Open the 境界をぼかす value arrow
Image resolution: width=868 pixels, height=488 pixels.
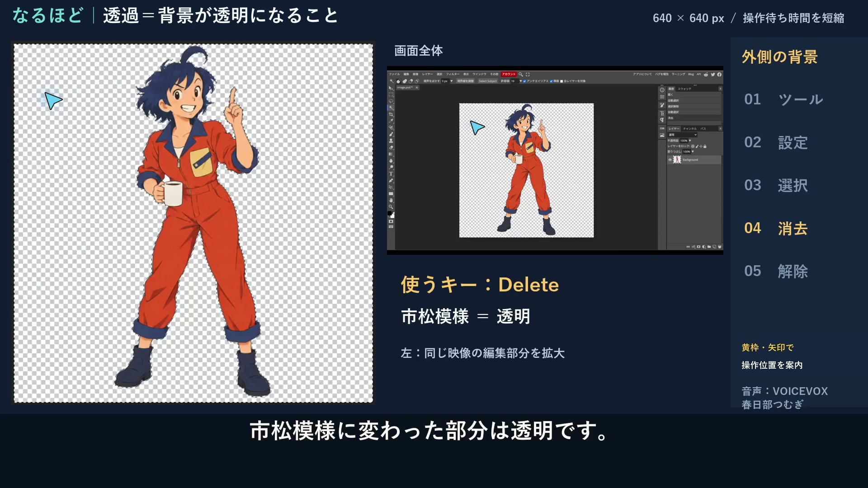pos(451,81)
